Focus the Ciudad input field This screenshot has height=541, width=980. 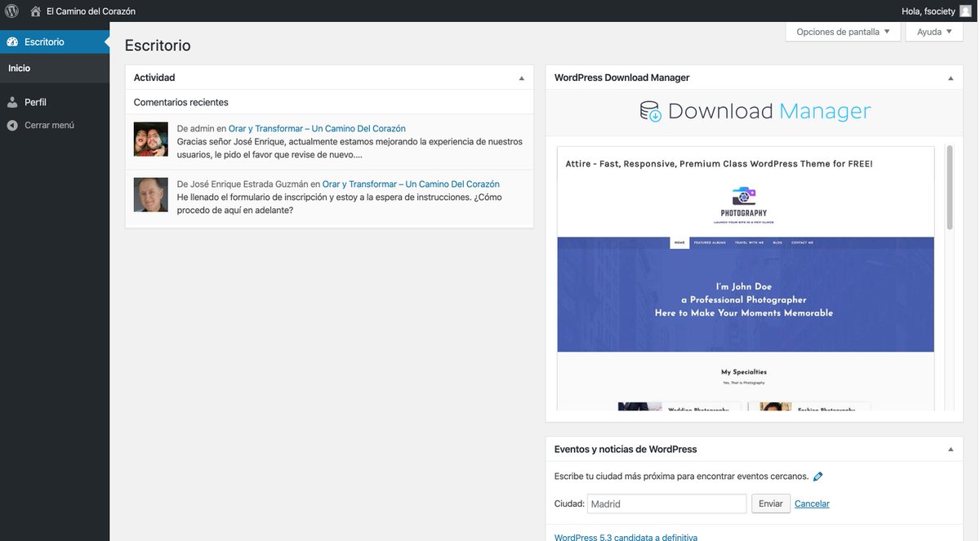(666, 503)
